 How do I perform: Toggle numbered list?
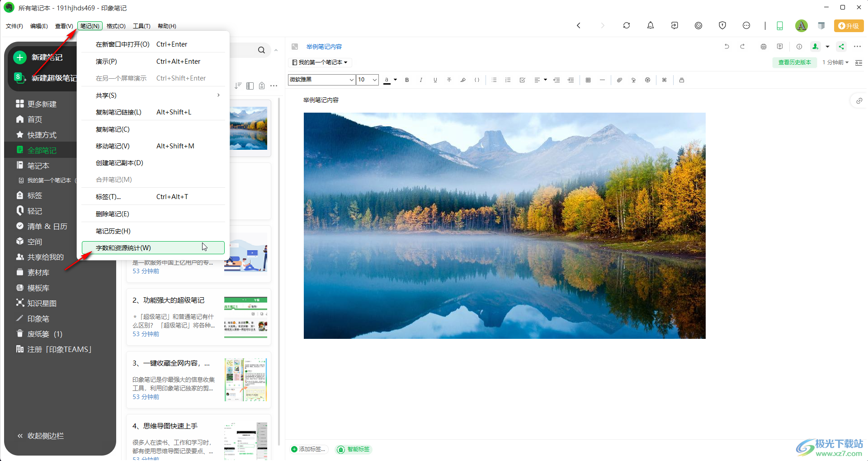pos(508,80)
